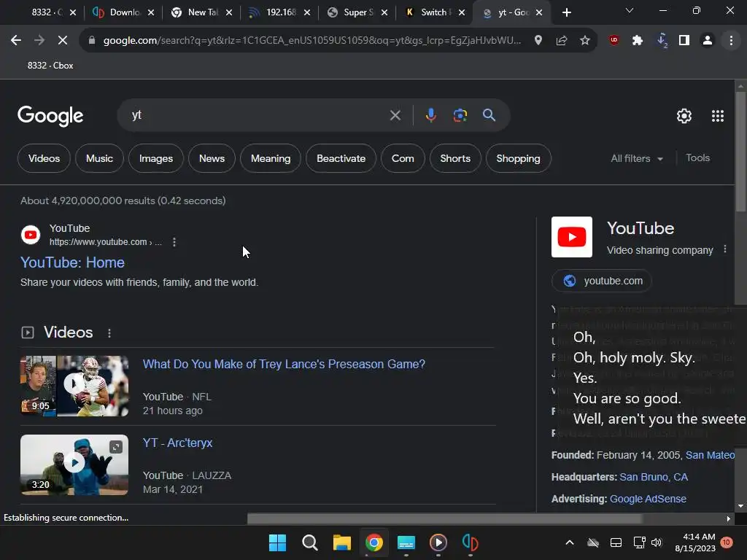Click the YouTube favicon in first result

click(x=31, y=235)
